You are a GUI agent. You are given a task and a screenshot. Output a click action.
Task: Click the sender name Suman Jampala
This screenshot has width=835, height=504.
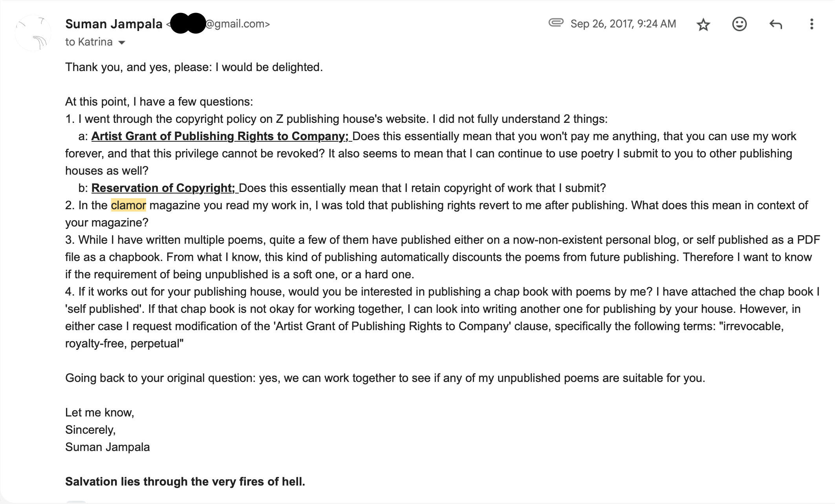114,24
